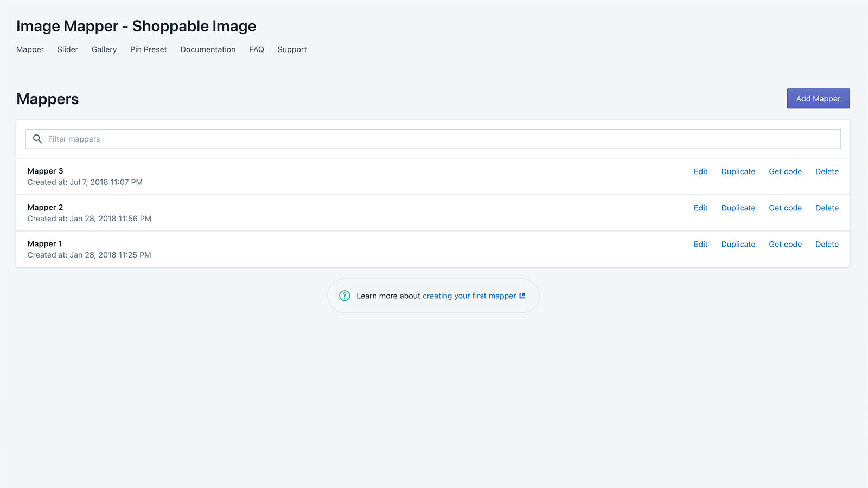868x488 pixels.
Task: Open the Documentation page
Action: pos(208,49)
